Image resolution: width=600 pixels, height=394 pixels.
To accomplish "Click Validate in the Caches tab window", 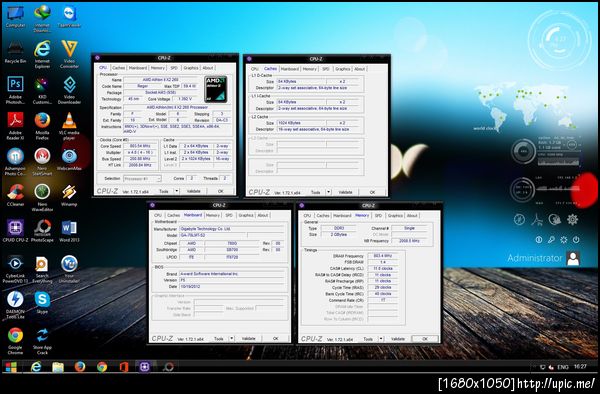I will (x=346, y=192).
